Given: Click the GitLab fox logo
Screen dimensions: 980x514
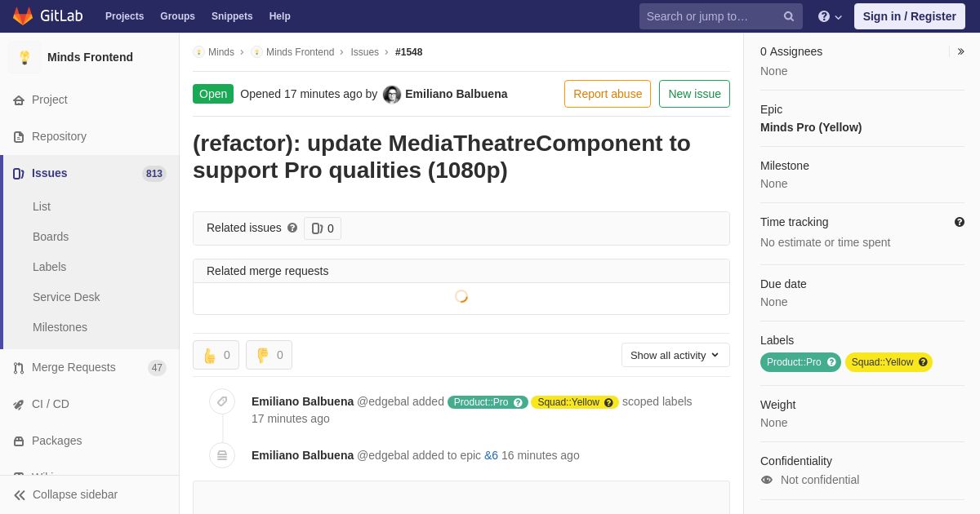Looking at the screenshot, I should point(23,16).
